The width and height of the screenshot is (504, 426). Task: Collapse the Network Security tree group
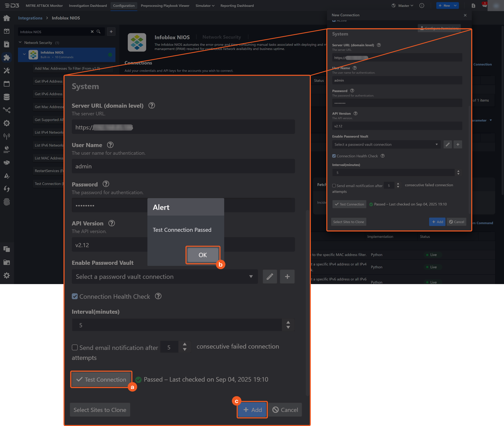[x=20, y=43]
